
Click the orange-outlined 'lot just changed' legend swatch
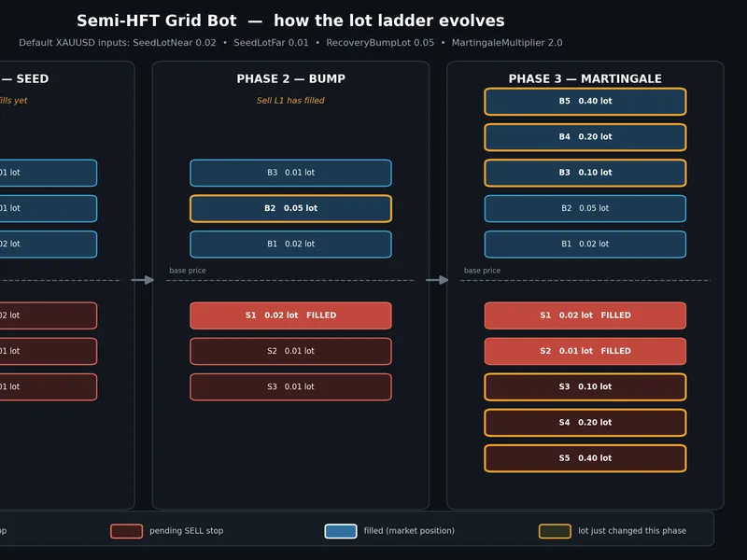coord(555,531)
